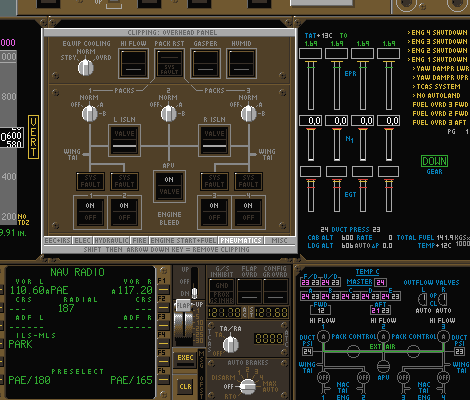The width and height of the screenshot is (470, 400).
Task: Toggle the GASPER switch
Action: (205, 64)
